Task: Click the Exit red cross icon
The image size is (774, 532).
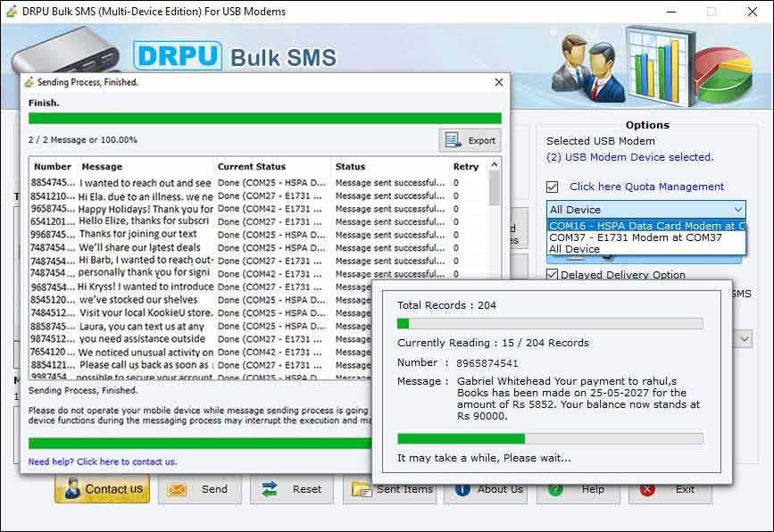Action: coord(647,489)
